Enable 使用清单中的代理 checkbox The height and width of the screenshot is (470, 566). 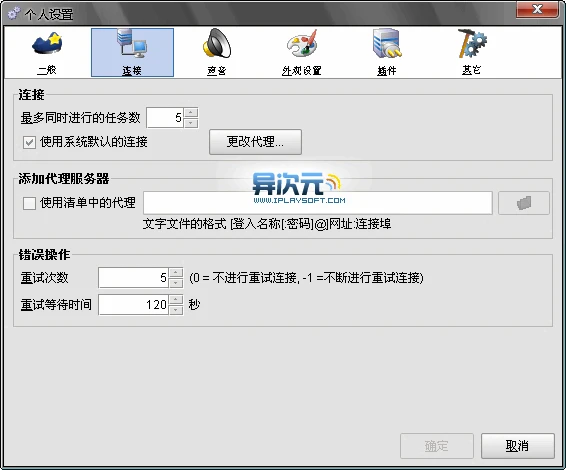29,203
